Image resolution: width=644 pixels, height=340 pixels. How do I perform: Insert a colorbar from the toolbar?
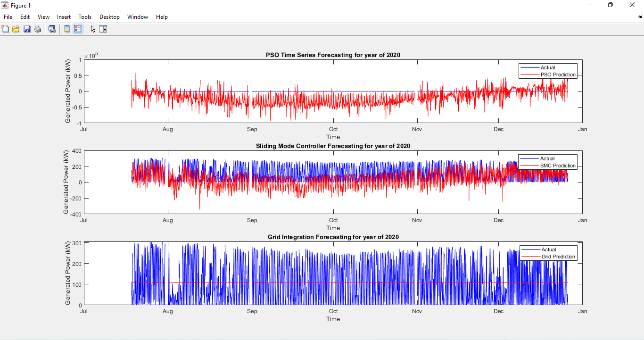(x=67, y=29)
